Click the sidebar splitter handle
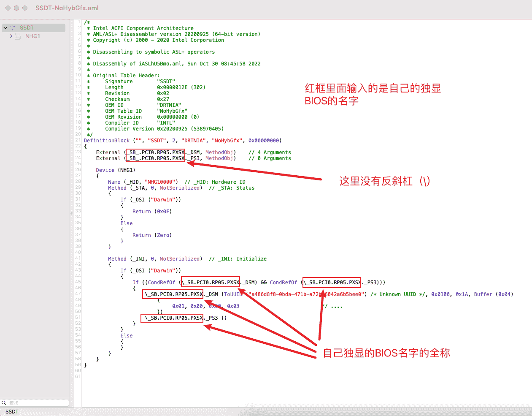The image size is (532, 416). point(72,213)
